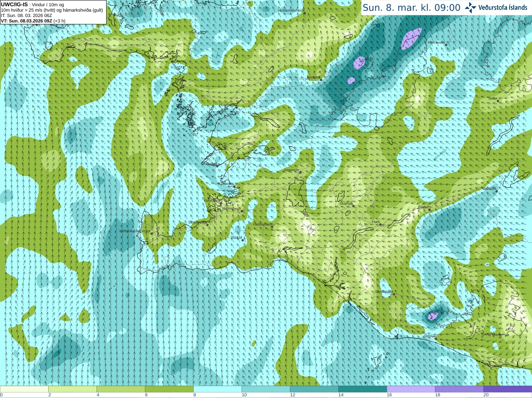Image resolution: width=532 pixels, height=398 pixels.
Task: Click the Vatnsfell station label
Action: click(489, 188)
